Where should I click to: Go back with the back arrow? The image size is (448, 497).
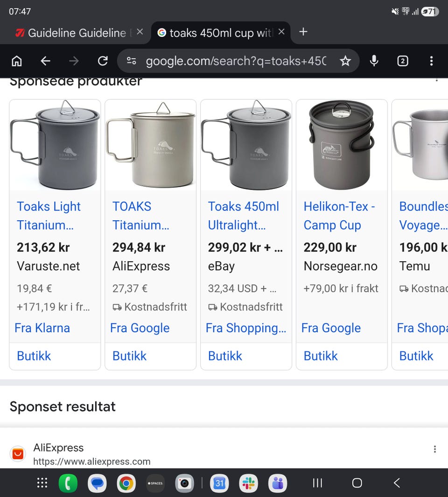[45, 61]
